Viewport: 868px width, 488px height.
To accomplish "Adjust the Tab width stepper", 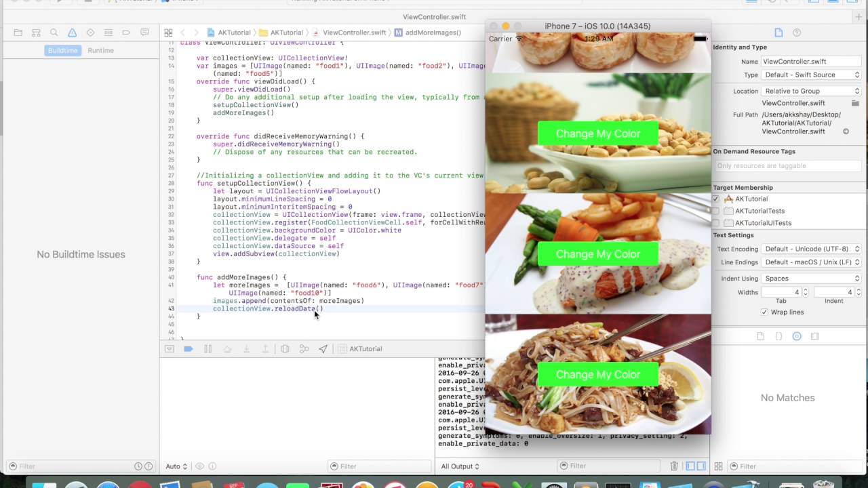I will tap(805, 292).
